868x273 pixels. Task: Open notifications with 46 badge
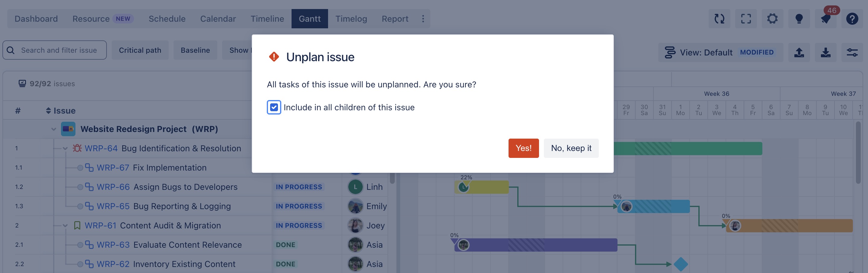[x=825, y=19]
